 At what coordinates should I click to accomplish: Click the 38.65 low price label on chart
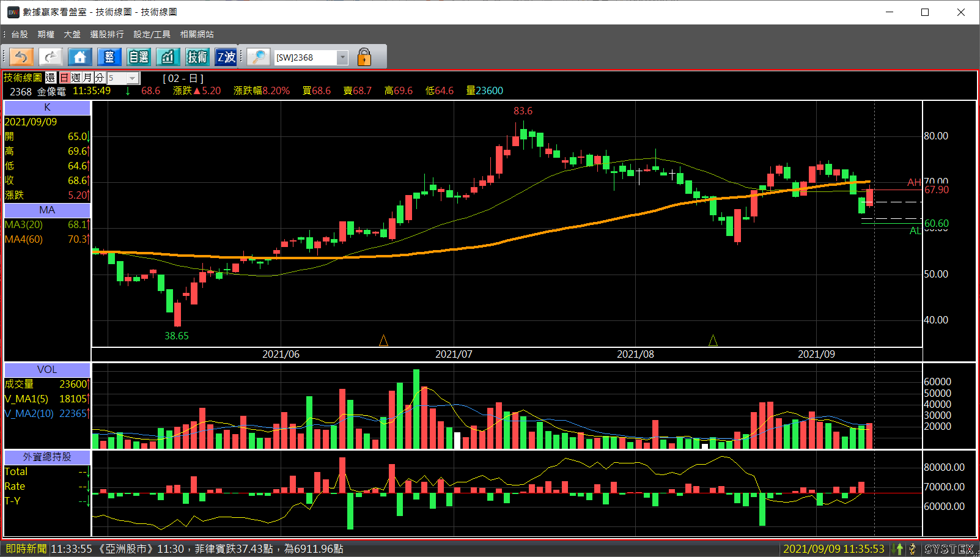pyautogui.click(x=177, y=336)
